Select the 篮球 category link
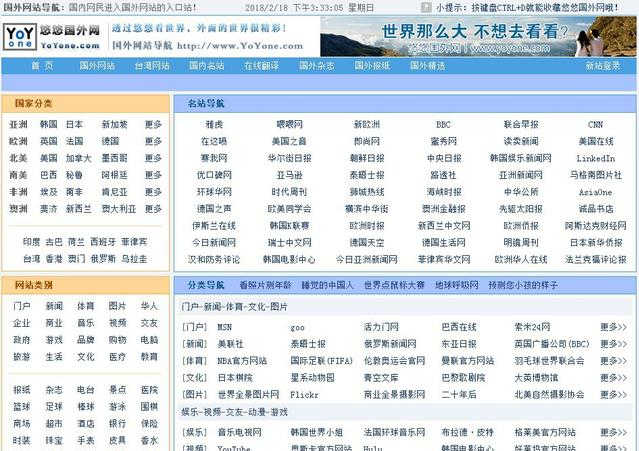639x451 pixels. tap(22, 407)
